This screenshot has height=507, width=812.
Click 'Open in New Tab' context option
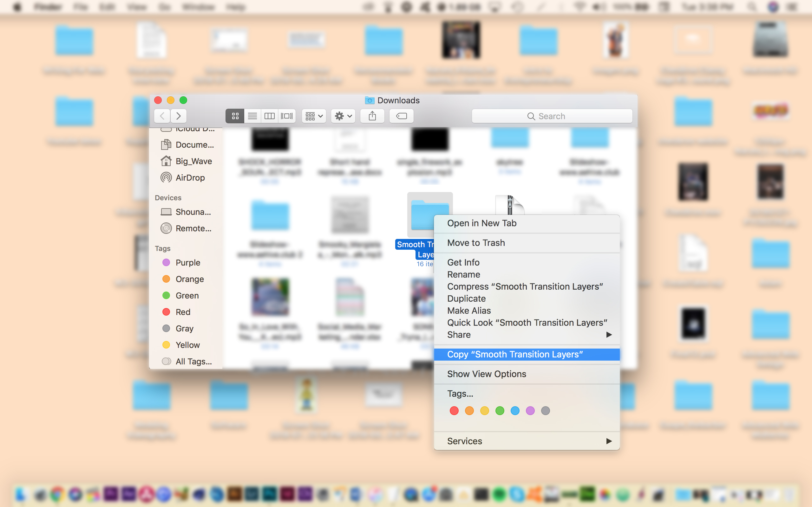tap(482, 222)
